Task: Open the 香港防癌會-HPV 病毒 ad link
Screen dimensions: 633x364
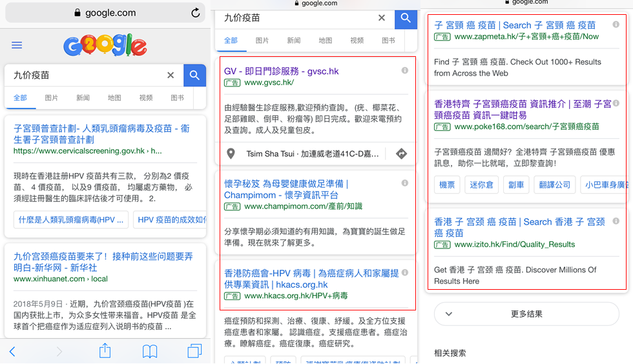Action: (x=311, y=279)
